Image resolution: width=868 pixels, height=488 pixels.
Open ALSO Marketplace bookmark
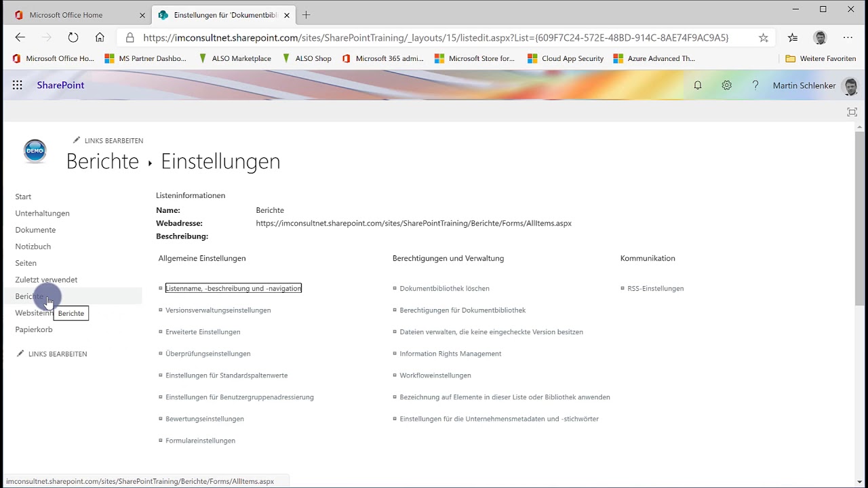[235, 58]
